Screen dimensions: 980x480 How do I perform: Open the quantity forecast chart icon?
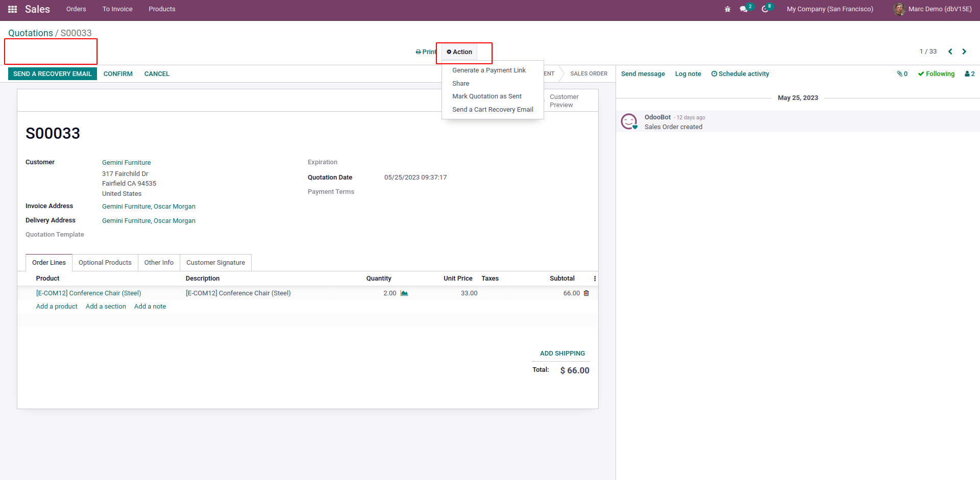404,293
